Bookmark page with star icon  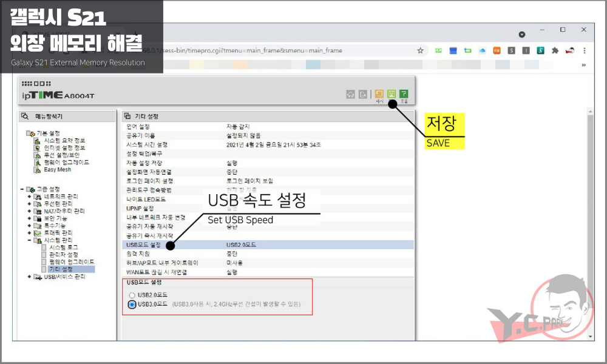(x=420, y=50)
